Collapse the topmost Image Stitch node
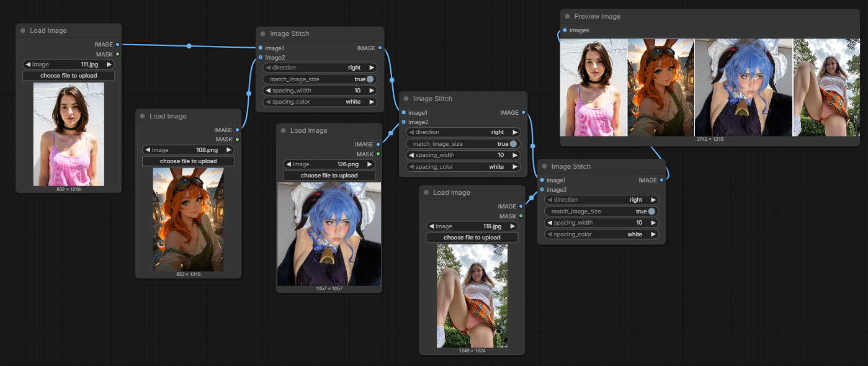This screenshot has height=366, width=868. (263, 34)
